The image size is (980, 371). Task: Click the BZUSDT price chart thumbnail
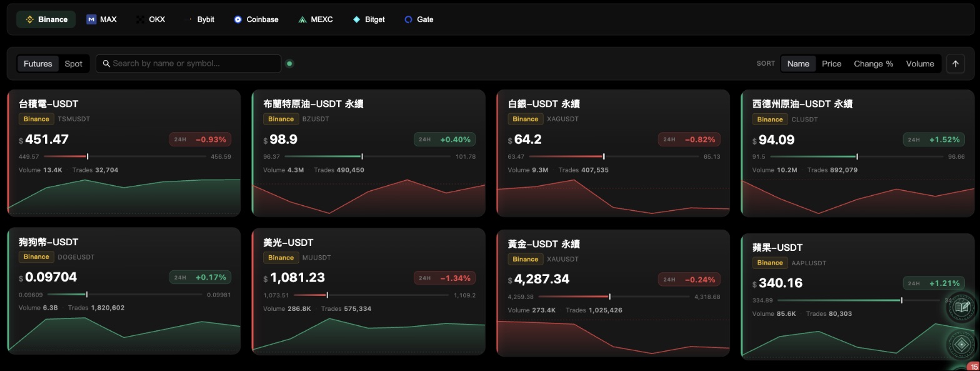pyautogui.click(x=369, y=196)
